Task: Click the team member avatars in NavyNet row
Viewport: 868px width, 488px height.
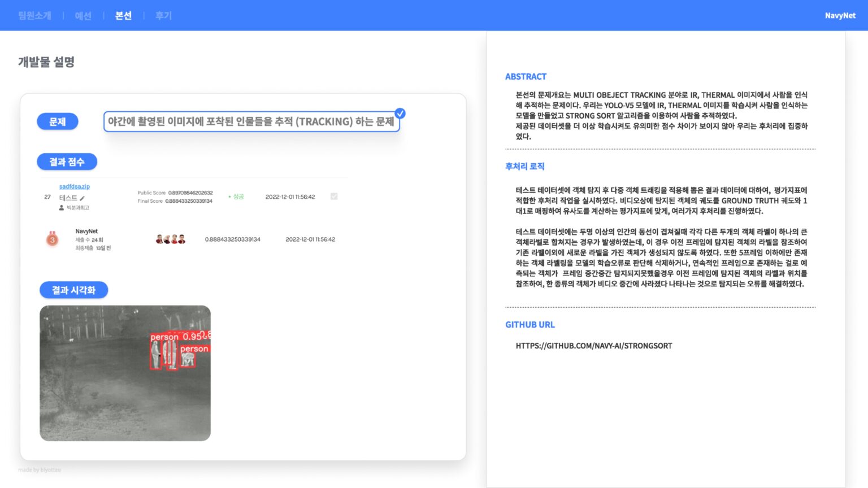Action: [170, 239]
